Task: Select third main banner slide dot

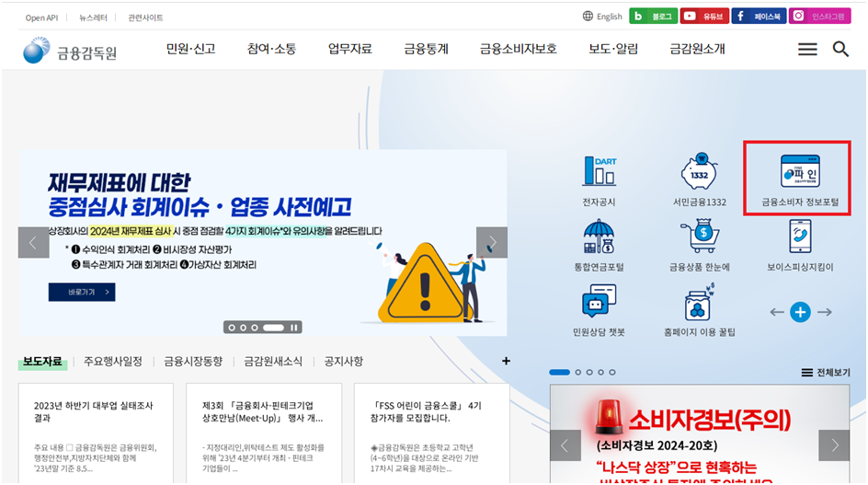Action: [x=255, y=328]
